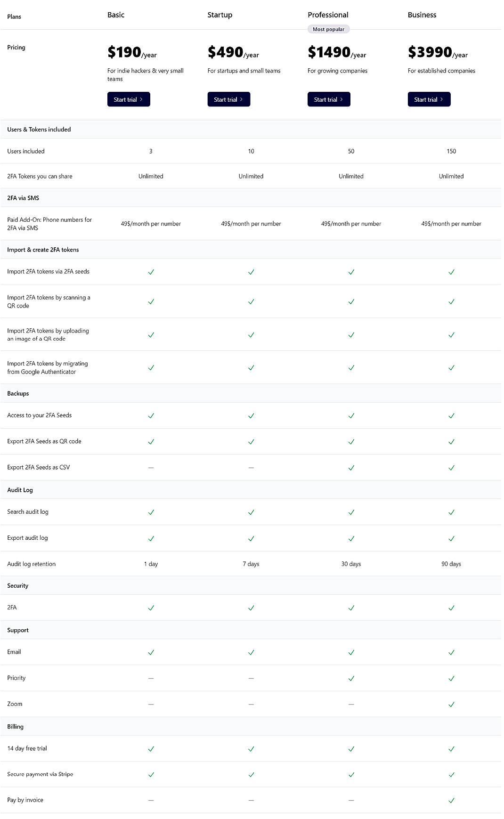Screen dimensions: 504x819
Task: Click the checkmark for Basic 14 day free trial
Action: 151,748
